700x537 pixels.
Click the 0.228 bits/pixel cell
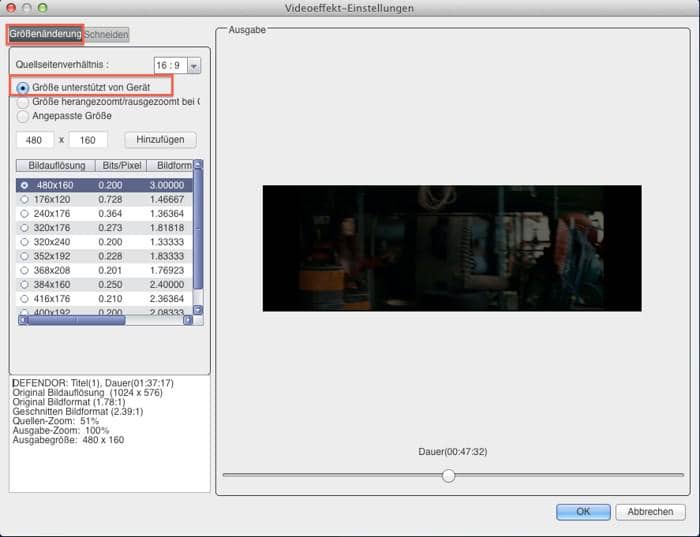pos(110,256)
